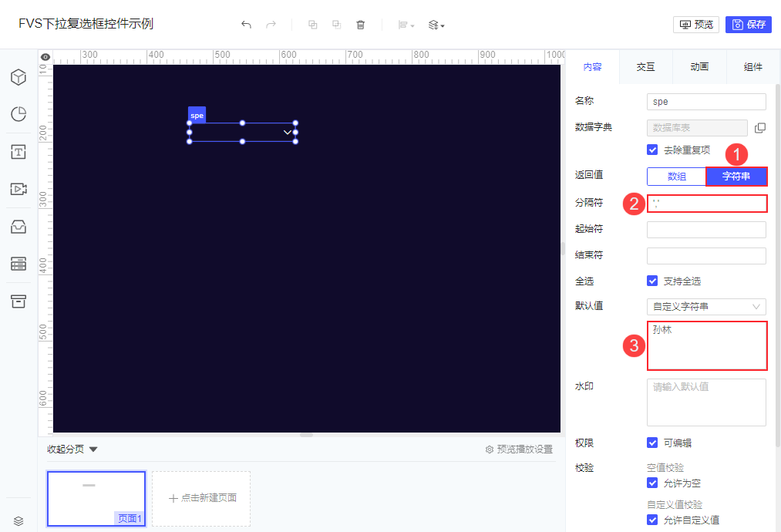
Task: Collapse pages via 收起分页 arrow
Action: pos(93,450)
